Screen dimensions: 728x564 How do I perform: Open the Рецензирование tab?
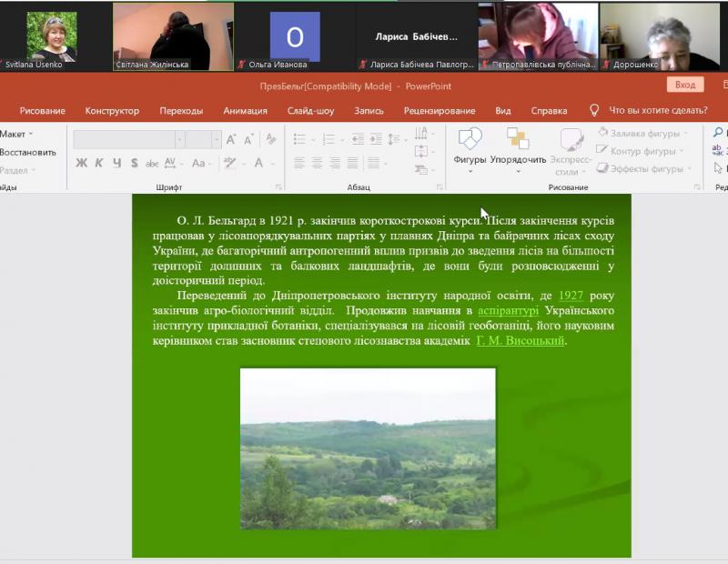(440, 111)
